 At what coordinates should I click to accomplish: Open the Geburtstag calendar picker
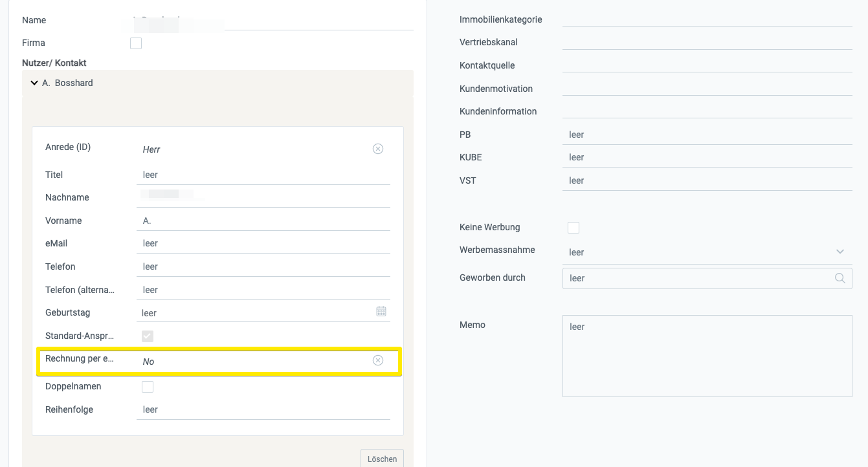381,312
